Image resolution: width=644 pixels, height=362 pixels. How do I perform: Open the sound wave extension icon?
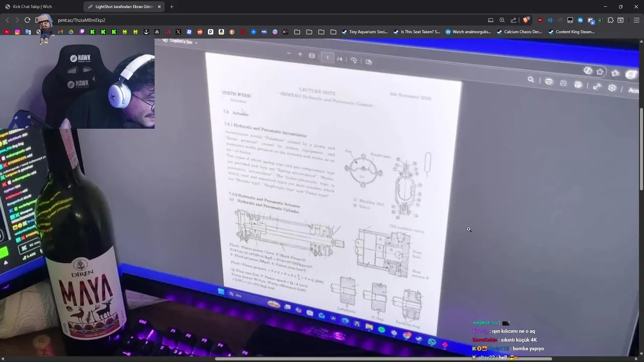(550, 20)
